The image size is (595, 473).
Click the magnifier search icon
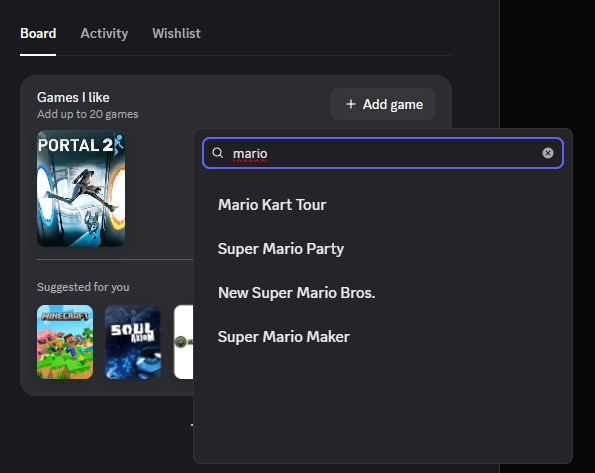click(217, 153)
